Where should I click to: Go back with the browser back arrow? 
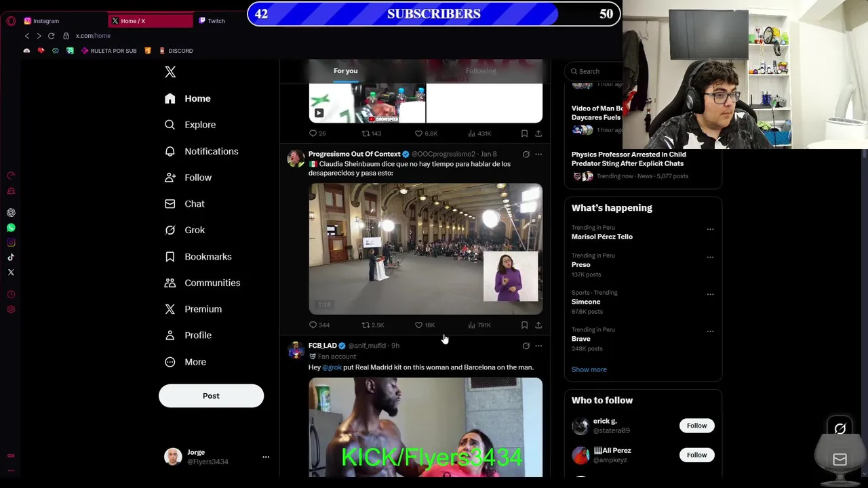[27, 36]
